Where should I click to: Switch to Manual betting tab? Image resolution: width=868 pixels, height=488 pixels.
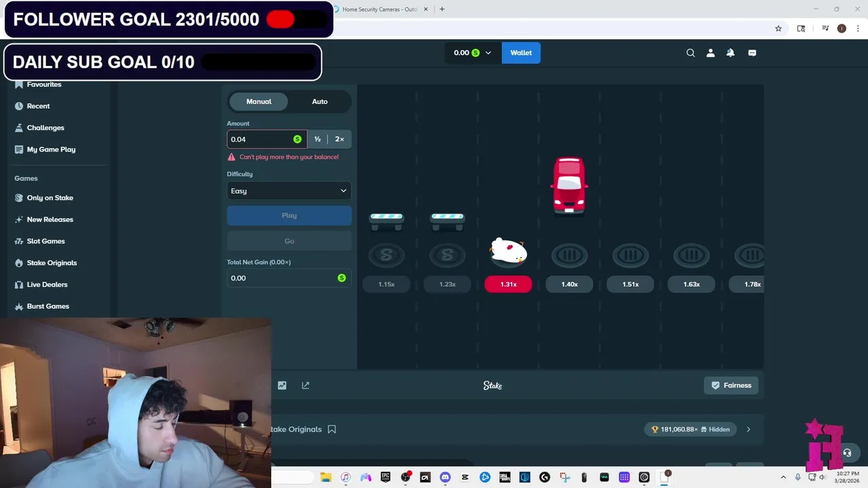(x=258, y=102)
